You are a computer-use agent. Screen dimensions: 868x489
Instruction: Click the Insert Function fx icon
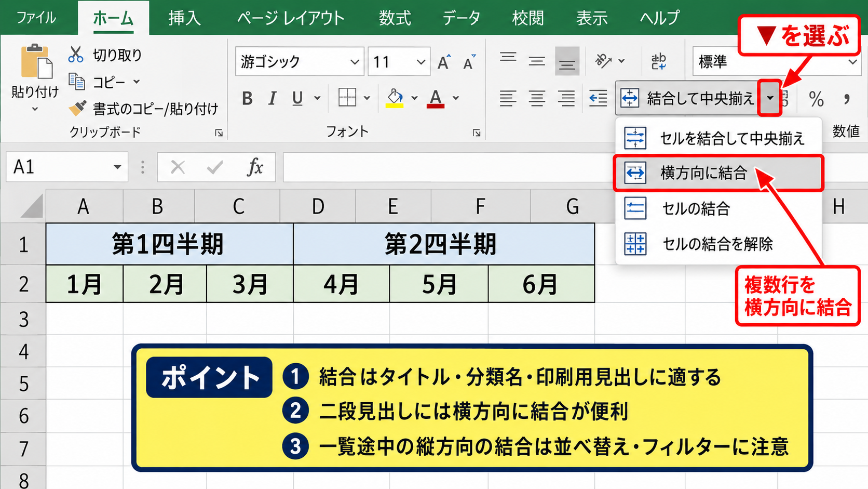[255, 167]
